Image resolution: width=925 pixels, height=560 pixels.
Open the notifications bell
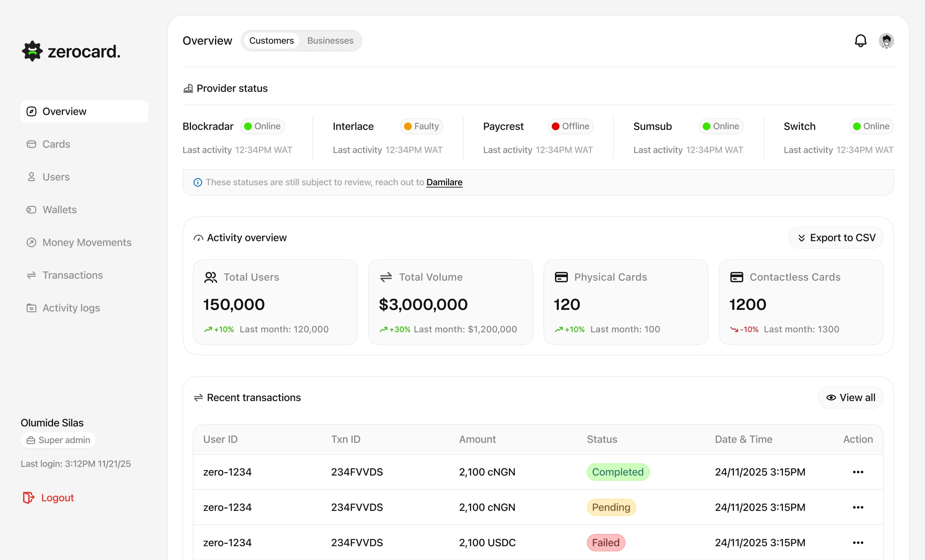click(x=860, y=41)
